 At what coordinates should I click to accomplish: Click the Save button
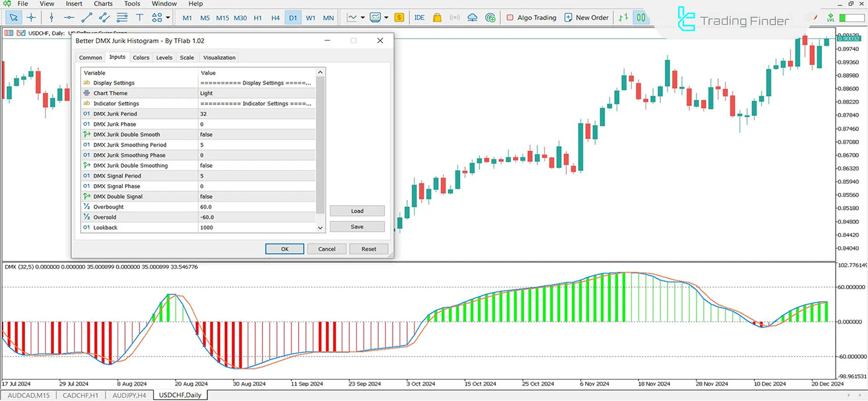(x=357, y=227)
